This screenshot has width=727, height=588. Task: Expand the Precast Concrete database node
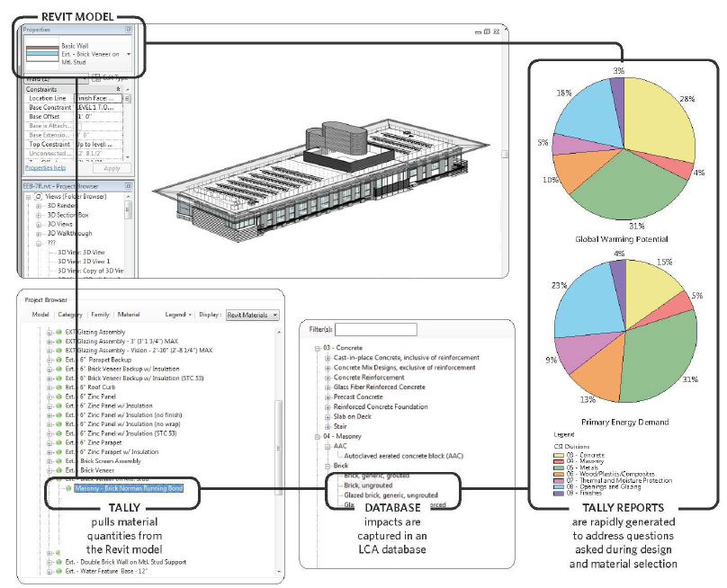tap(328, 396)
